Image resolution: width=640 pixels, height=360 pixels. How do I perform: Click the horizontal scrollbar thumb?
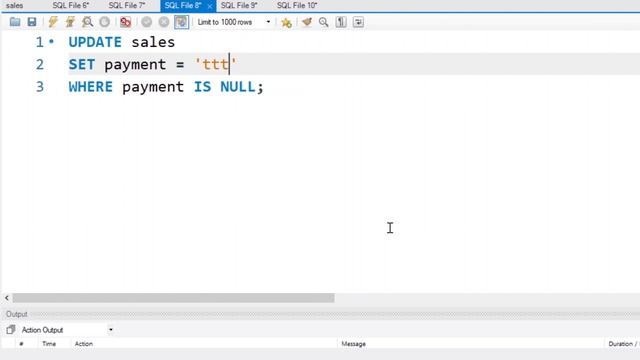pos(173,298)
